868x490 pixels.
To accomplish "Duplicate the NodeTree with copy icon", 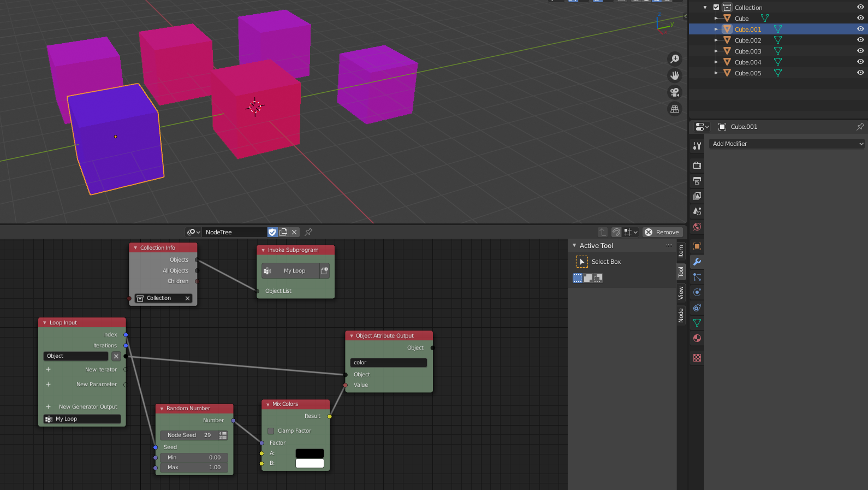I will point(283,232).
